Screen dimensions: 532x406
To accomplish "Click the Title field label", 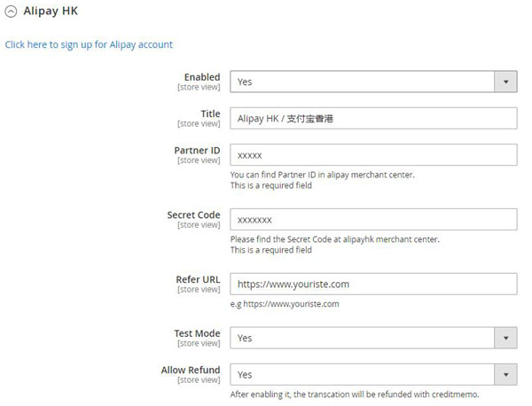I will [x=209, y=113].
